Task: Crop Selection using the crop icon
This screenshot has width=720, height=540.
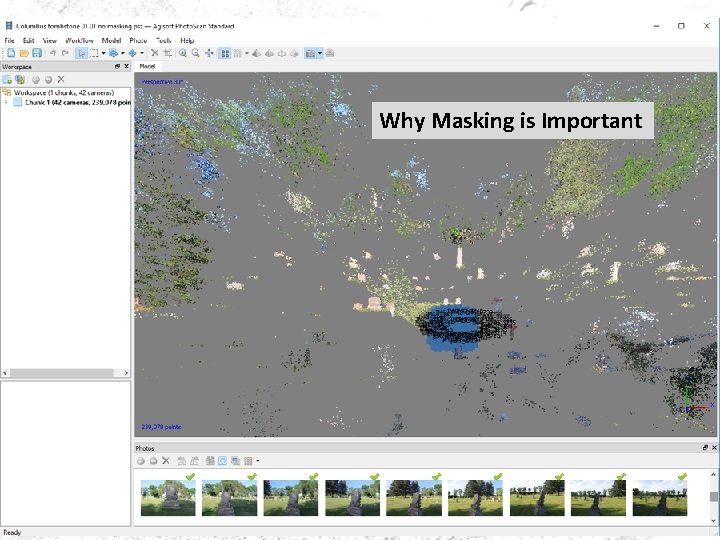Action: point(168,53)
